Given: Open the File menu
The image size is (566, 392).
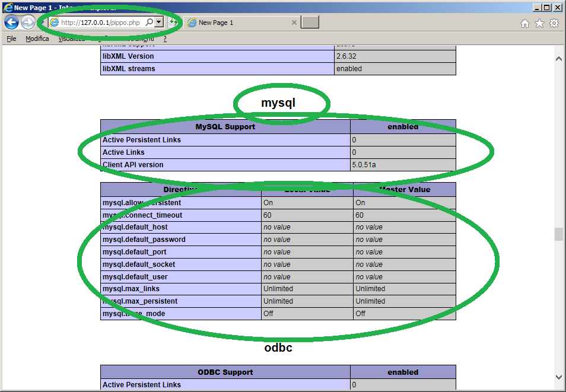Looking at the screenshot, I should [x=11, y=39].
